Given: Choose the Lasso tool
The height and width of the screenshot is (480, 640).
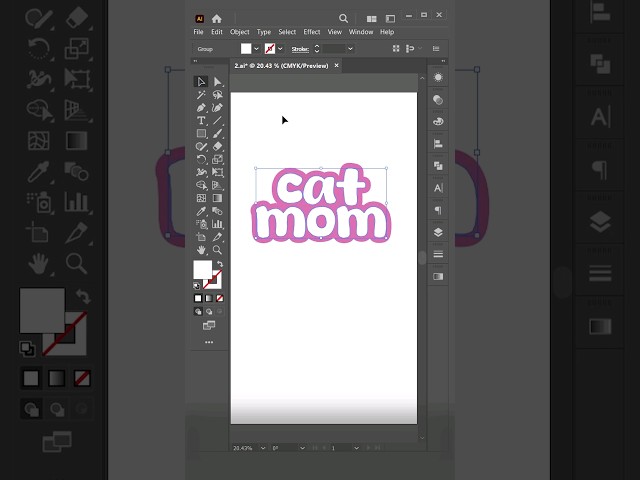Looking at the screenshot, I should 217,95.
